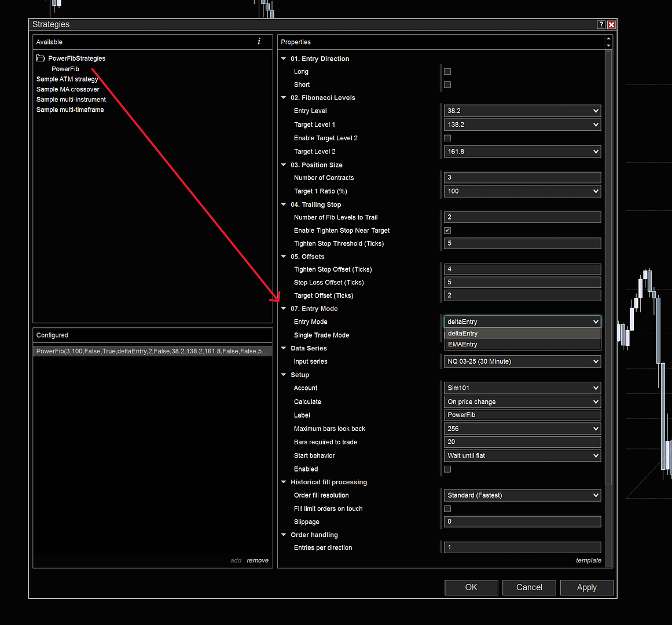672x625 pixels.
Task: Click the Apply button
Action: (x=586, y=587)
